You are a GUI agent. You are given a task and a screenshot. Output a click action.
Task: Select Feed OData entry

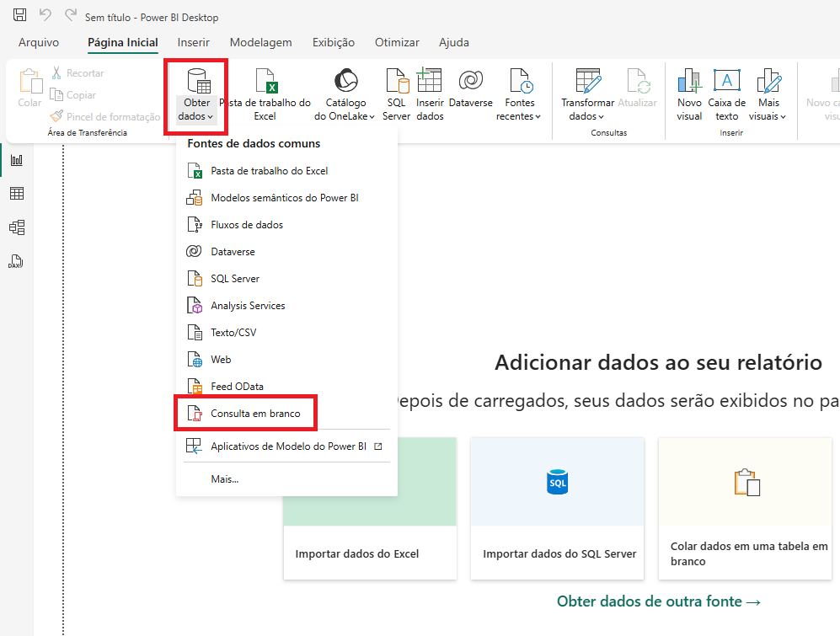[x=286, y=387]
